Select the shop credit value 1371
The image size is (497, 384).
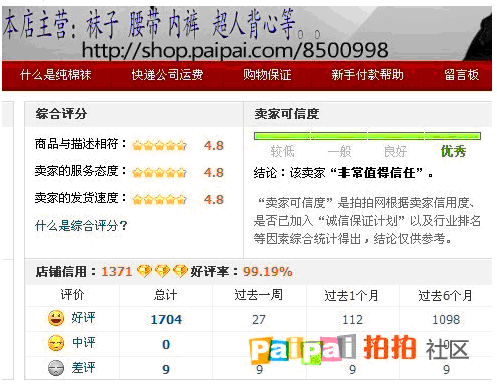[x=117, y=271]
